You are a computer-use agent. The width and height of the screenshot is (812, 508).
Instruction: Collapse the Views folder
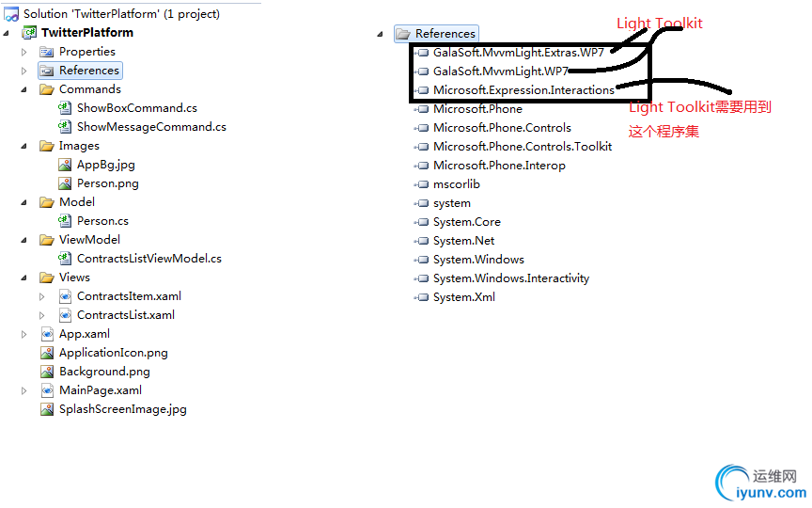(x=24, y=278)
